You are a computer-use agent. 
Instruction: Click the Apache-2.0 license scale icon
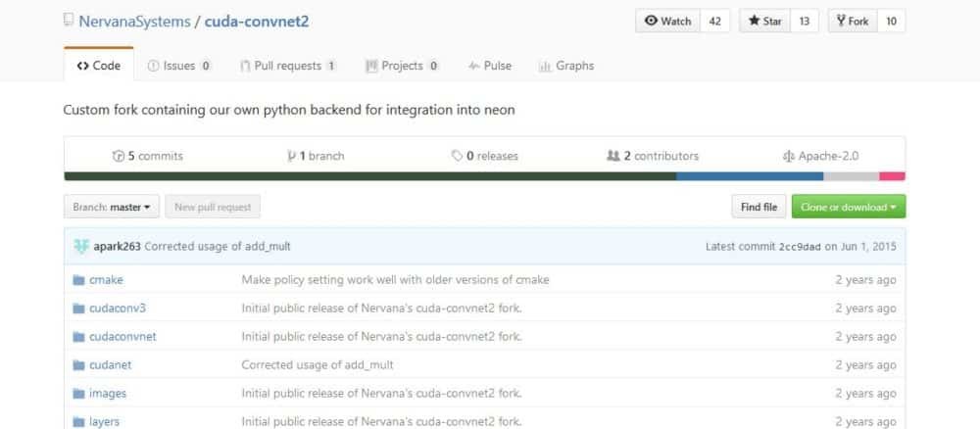click(x=789, y=156)
